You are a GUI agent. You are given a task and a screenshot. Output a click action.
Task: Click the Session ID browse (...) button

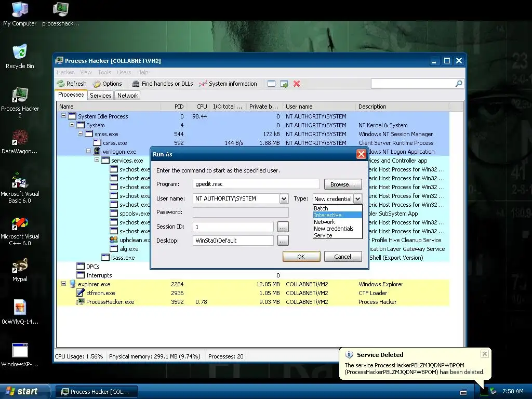pos(283,227)
